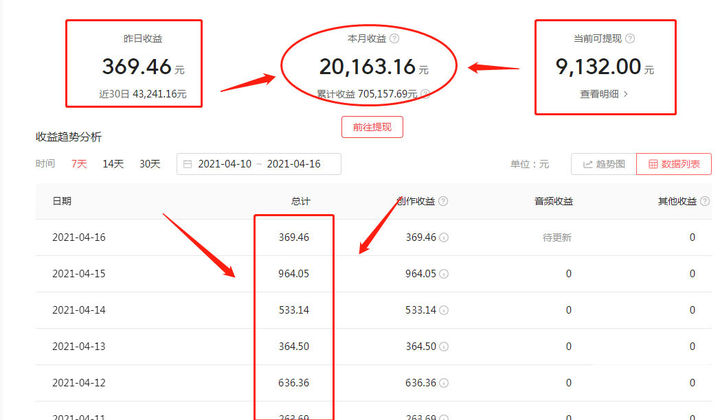Show info icon beside 533.14 创作收益
Screen dimensions: 720x420
[x=444, y=310]
